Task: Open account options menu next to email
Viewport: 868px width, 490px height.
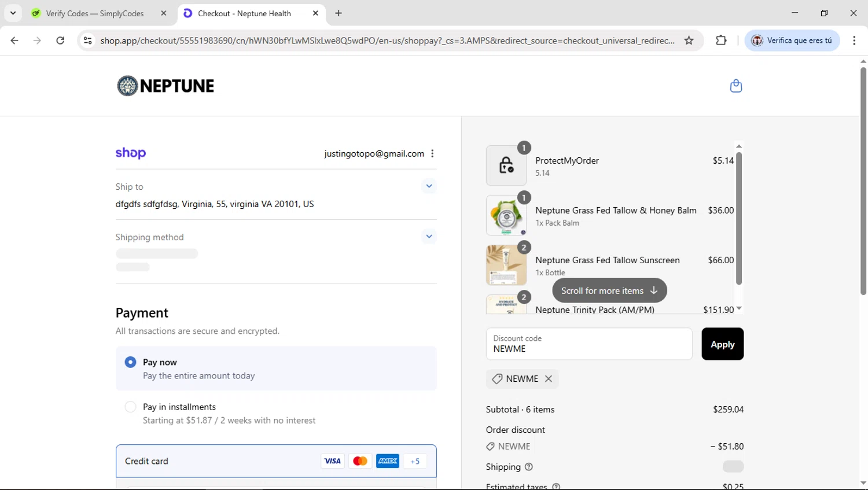Action: click(432, 153)
